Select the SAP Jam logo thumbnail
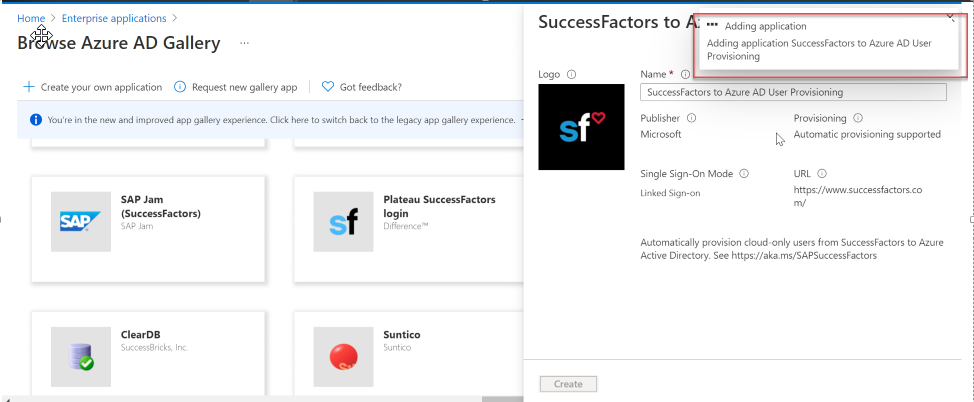 coord(81,222)
